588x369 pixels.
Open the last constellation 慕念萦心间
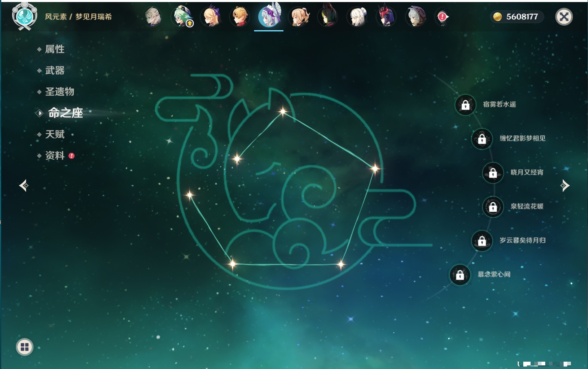click(460, 275)
